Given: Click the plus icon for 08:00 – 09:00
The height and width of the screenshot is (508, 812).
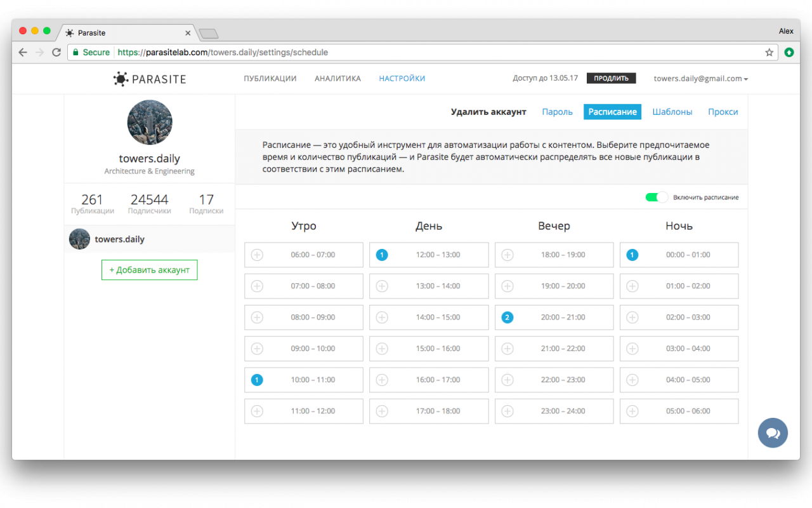Looking at the screenshot, I should (257, 317).
